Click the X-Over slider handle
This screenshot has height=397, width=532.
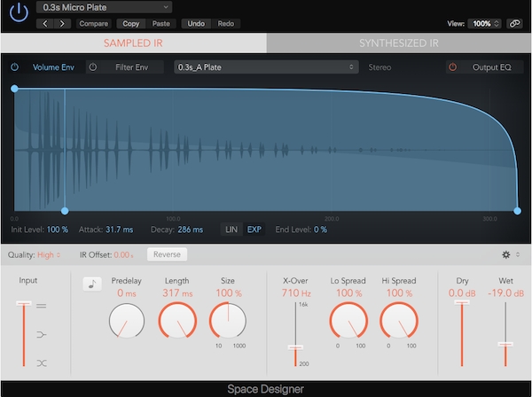tap(295, 347)
